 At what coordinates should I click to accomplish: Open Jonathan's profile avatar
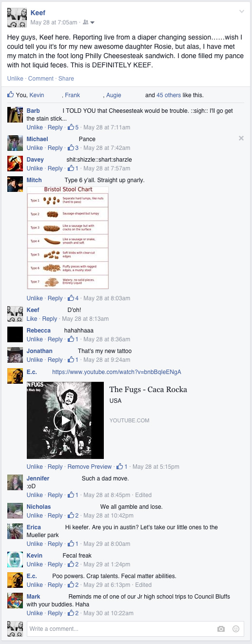click(16, 355)
